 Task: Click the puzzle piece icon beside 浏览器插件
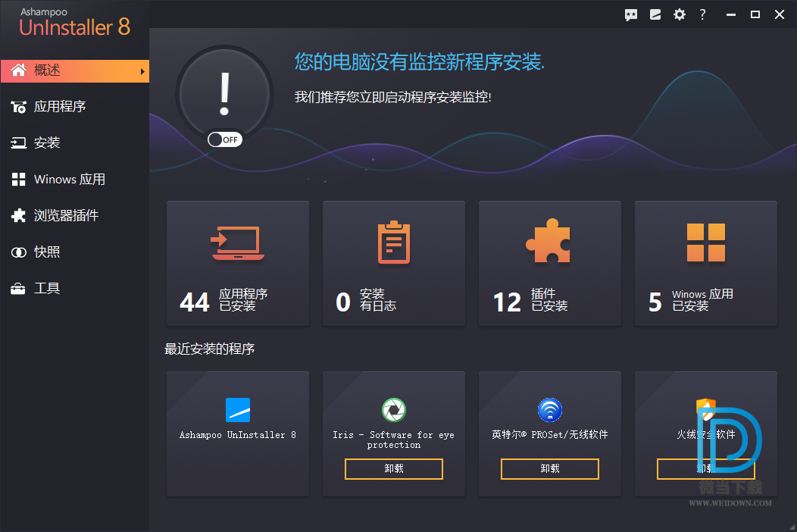(19, 216)
